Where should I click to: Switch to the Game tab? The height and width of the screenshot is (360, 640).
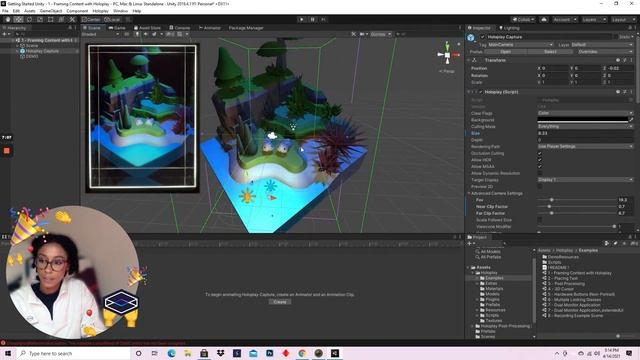117,28
